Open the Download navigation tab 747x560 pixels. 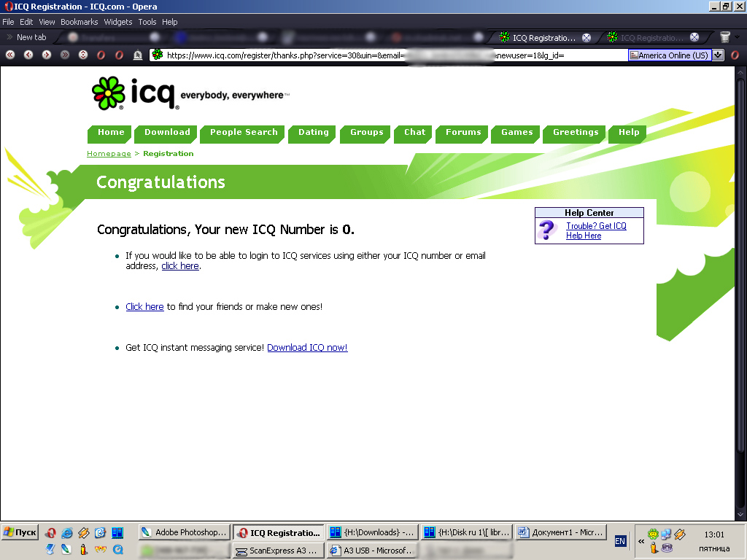click(x=167, y=133)
